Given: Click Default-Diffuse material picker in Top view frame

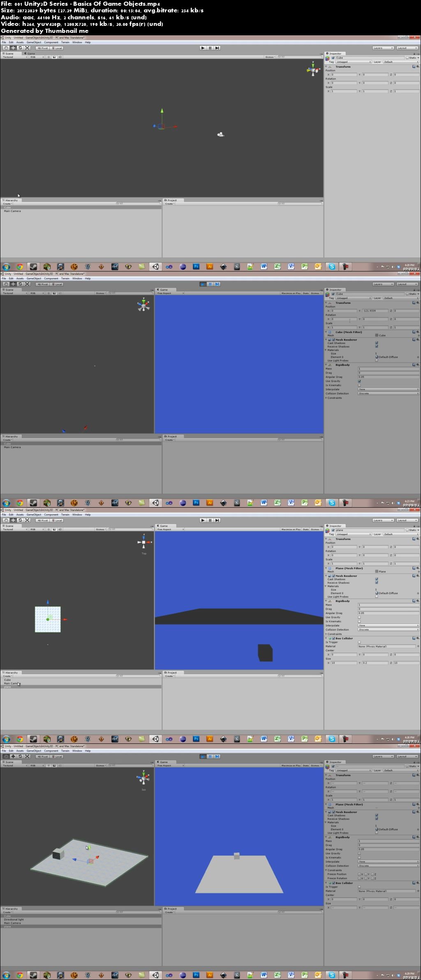Looking at the screenshot, I should (419, 593).
